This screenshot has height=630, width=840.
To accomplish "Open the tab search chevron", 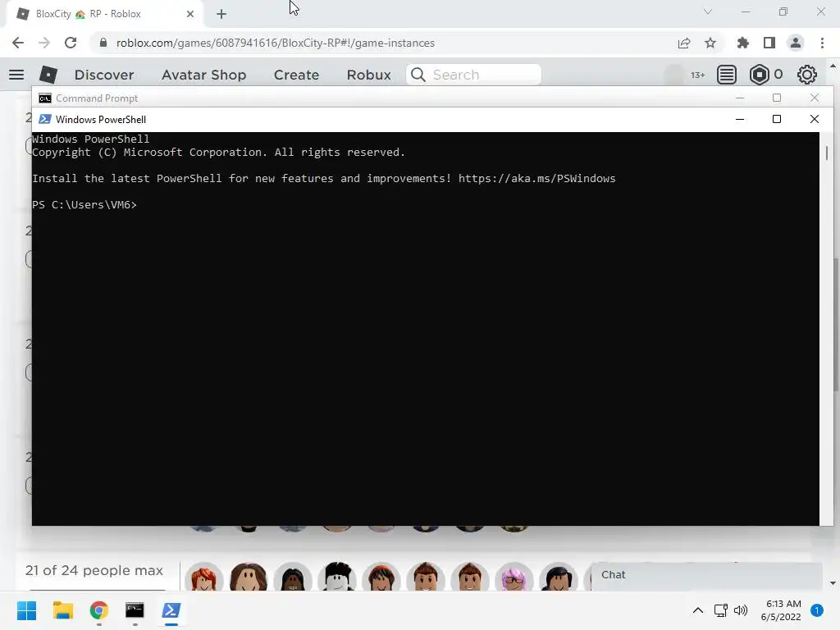I will (708, 11).
